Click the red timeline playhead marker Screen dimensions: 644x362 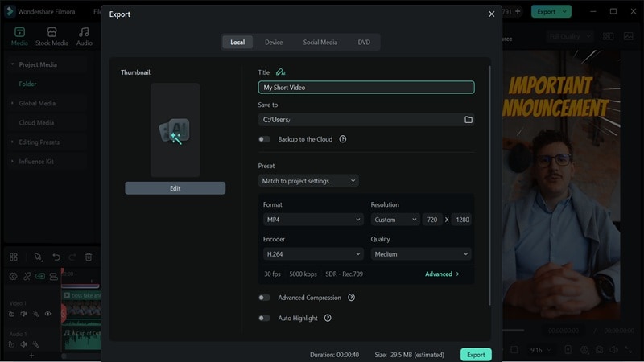(x=63, y=271)
